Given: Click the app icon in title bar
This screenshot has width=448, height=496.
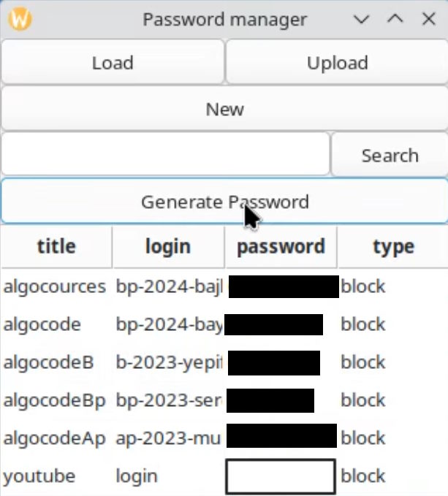Looking at the screenshot, I should tap(20, 20).
